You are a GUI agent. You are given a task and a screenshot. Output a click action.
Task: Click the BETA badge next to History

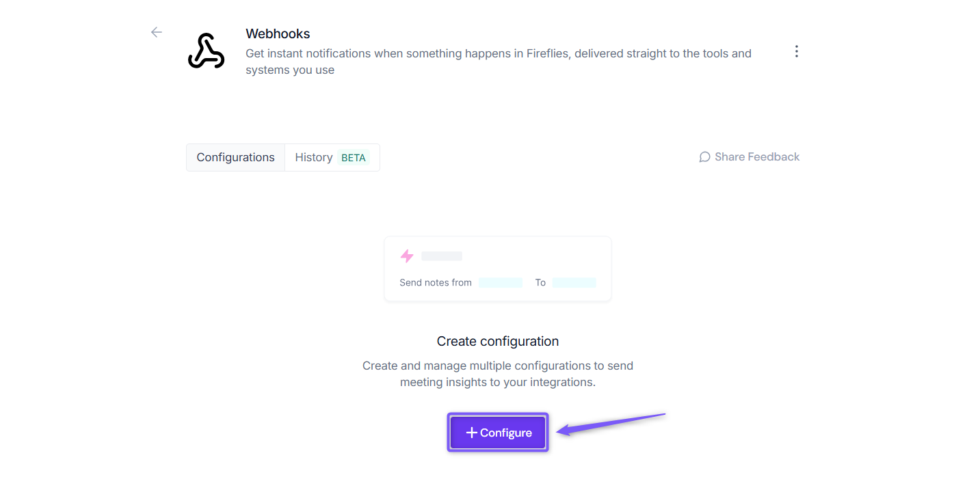click(x=354, y=158)
